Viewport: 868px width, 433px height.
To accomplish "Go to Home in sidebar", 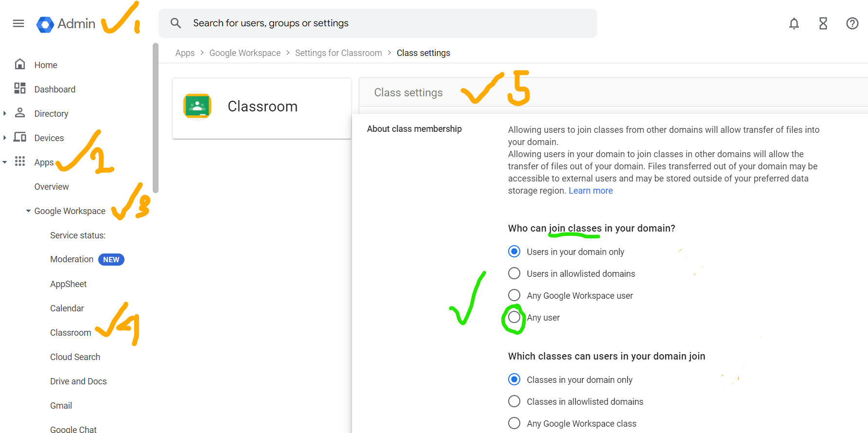I will pyautogui.click(x=46, y=65).
